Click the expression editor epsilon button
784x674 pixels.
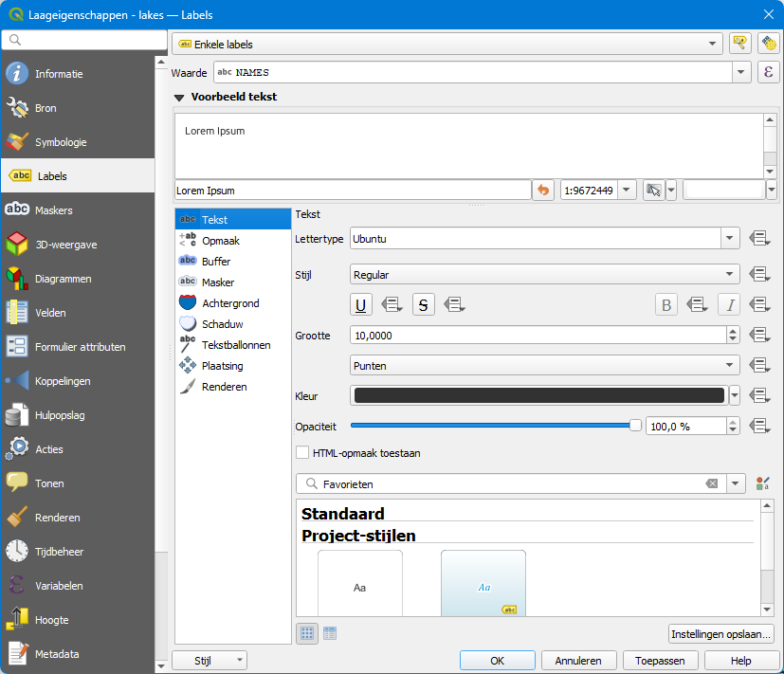pos(768,73)
